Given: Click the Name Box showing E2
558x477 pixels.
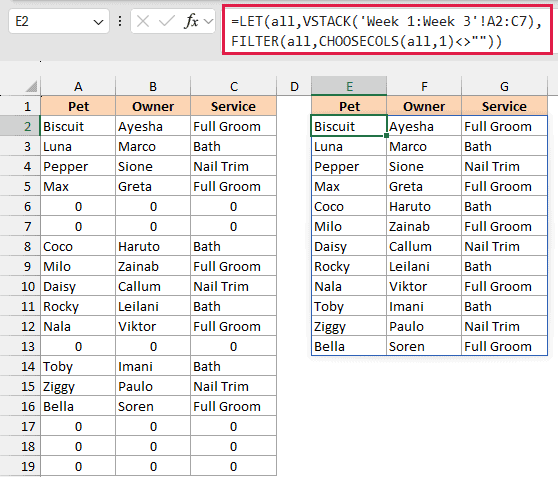Looking at the screenshot, I should (59, 21).
